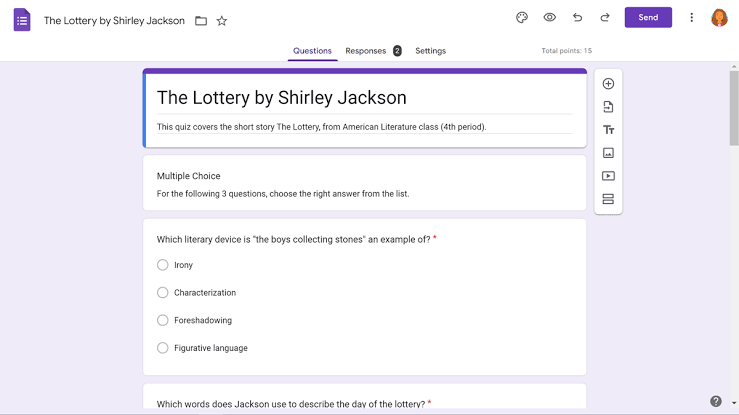
Task: Move form to folder icon
Action: pyautogui.click(x=201, y=21)
